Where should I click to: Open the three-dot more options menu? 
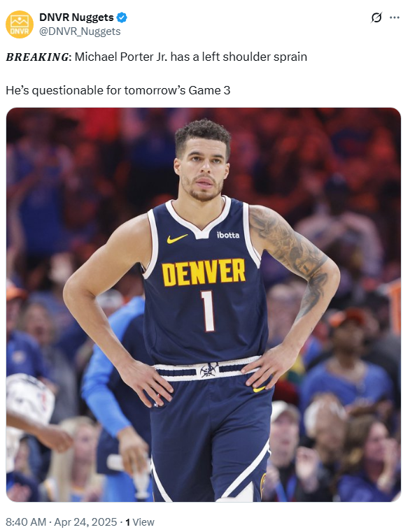395,17
